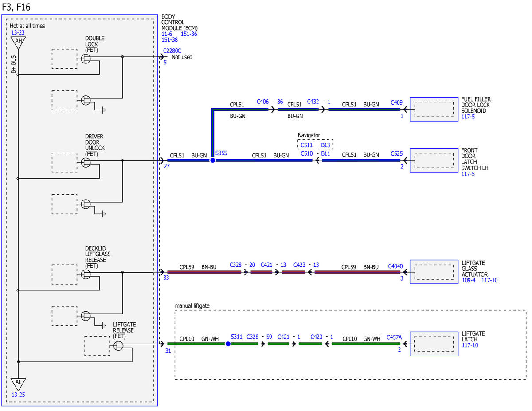Screen dimensions: 532x411
Task: Click the Driver Door Unlock FET symbol
Action: (86, 163)
